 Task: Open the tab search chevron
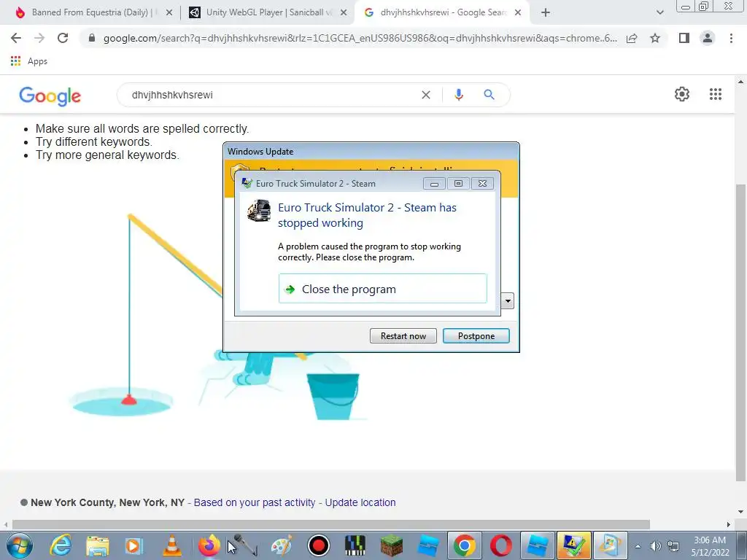[659, 13]
